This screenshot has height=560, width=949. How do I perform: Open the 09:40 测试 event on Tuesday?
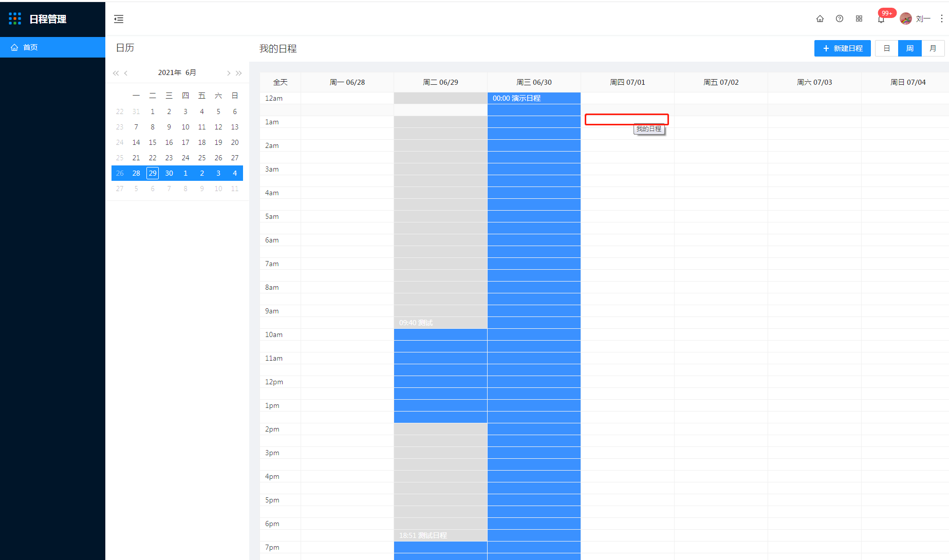[440, 323]
